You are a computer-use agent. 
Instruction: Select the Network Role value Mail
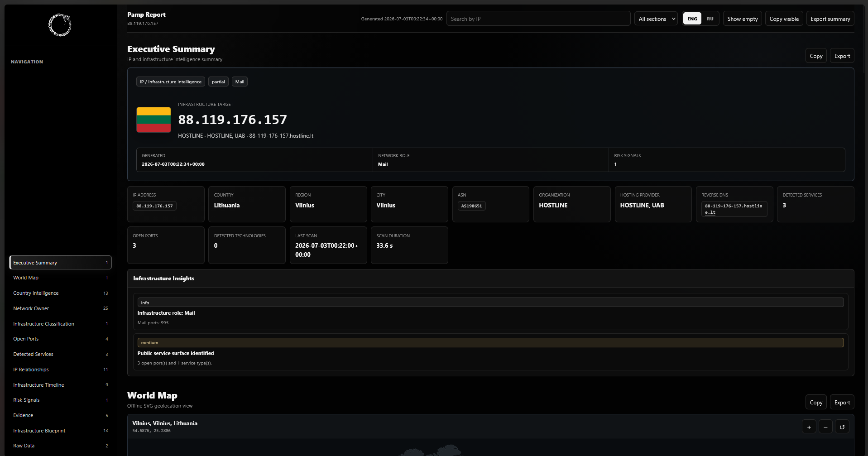[x=383, y=164]
